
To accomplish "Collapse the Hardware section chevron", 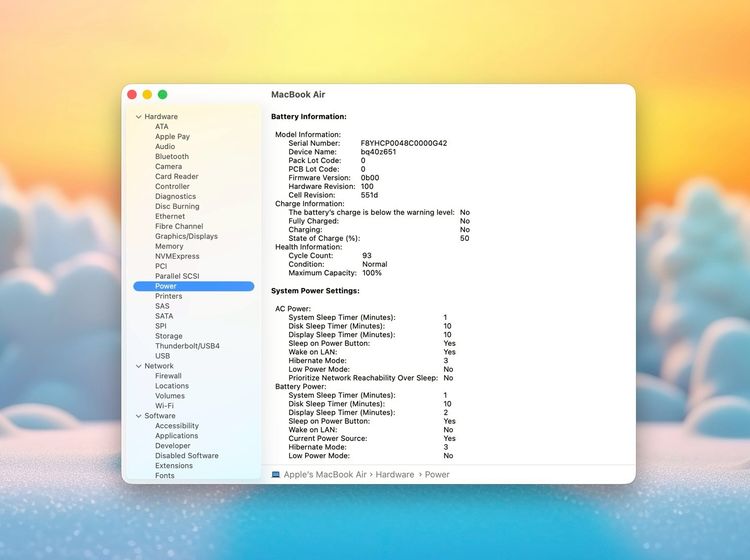I will point(139,117).
